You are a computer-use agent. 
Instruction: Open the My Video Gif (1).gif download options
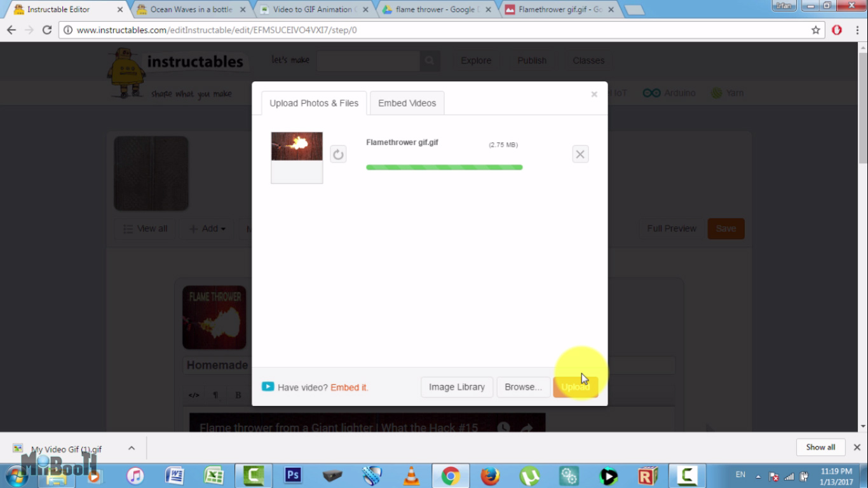click(132, 448)
